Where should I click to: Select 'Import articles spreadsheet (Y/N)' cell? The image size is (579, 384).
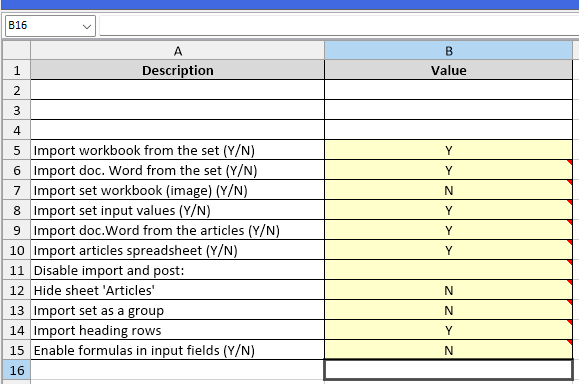178,250
